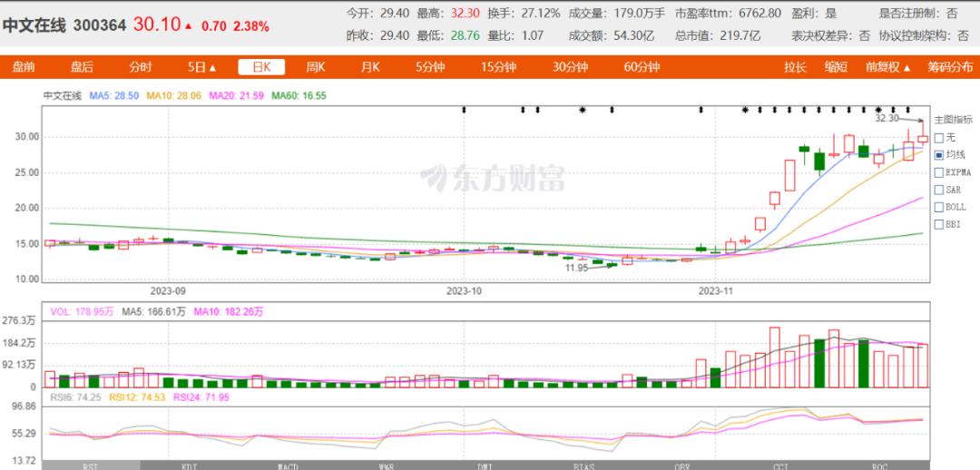Viewport: 980px width, 470px height.
Task: Select the KDJ sub-indicator tab
Action: (x=188, y=465)
